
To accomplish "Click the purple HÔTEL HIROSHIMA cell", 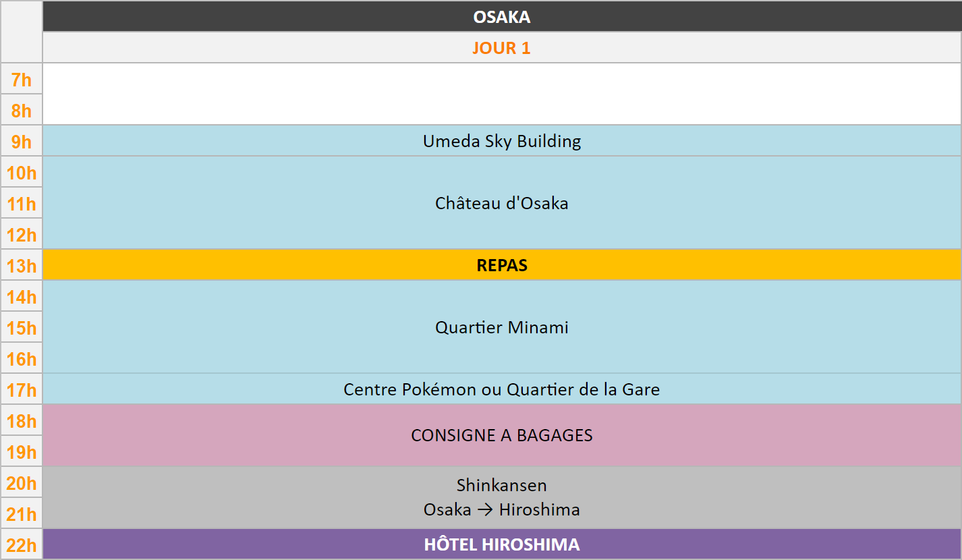I will click(501, 544).
